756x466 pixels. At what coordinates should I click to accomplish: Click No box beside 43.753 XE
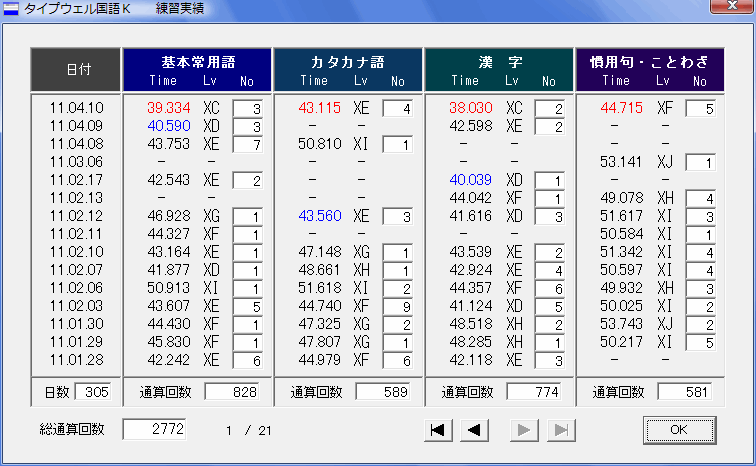247,145
